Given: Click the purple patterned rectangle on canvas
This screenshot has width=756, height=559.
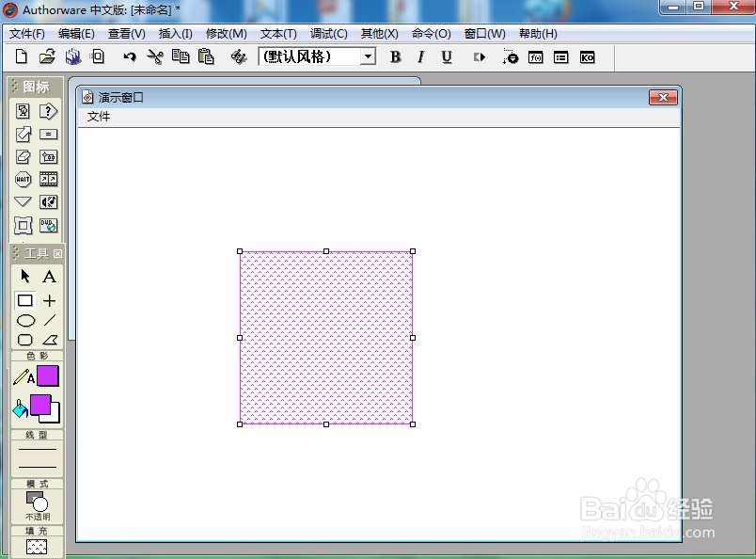Looking at the screenshot, I should (x=326, y=338).
